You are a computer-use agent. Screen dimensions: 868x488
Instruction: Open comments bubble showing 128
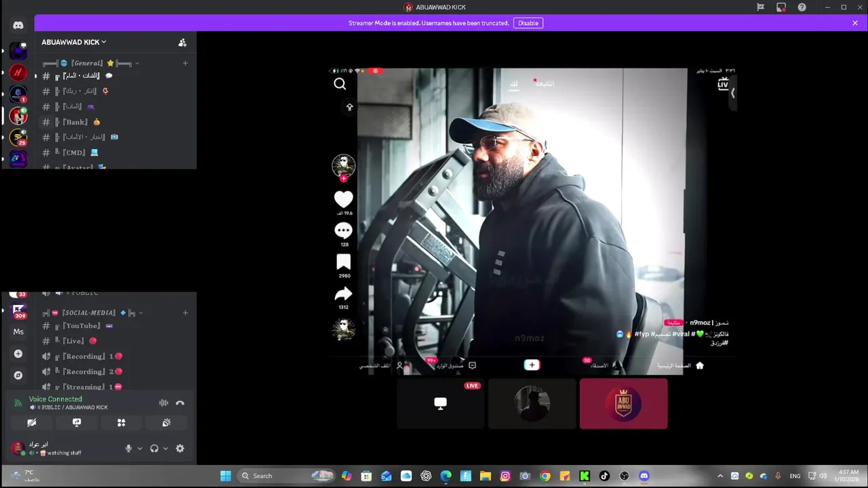(344, 230)
